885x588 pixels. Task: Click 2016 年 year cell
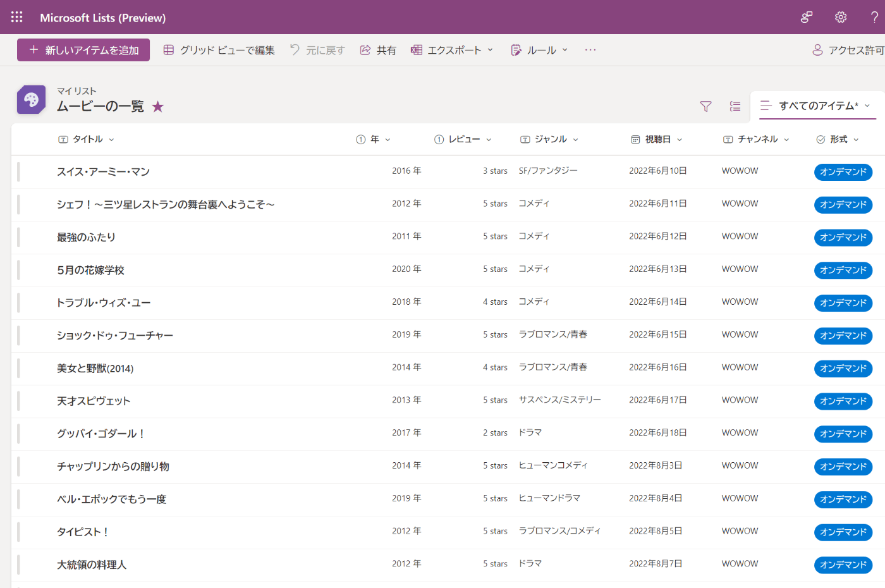(406, 171)
